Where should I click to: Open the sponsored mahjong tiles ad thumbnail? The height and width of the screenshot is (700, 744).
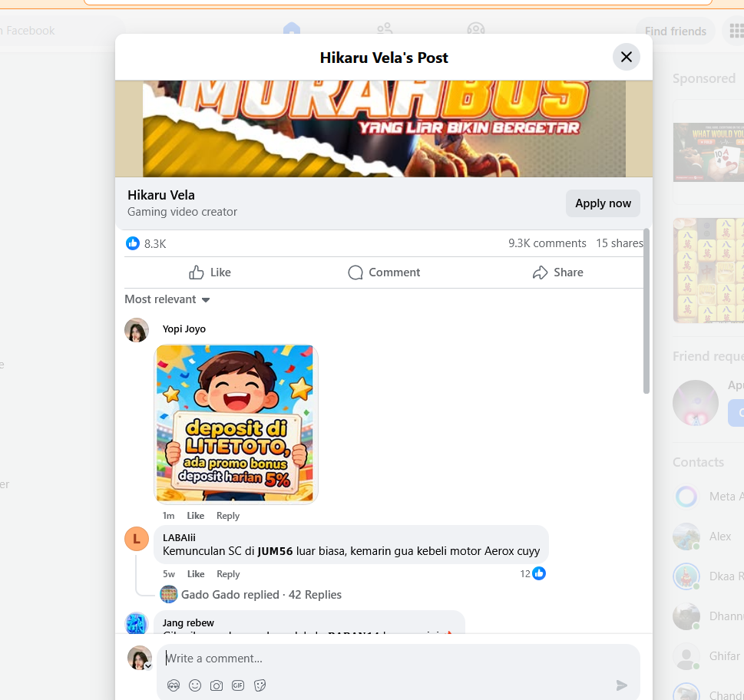pyautogui.click(x=709, y=271)
